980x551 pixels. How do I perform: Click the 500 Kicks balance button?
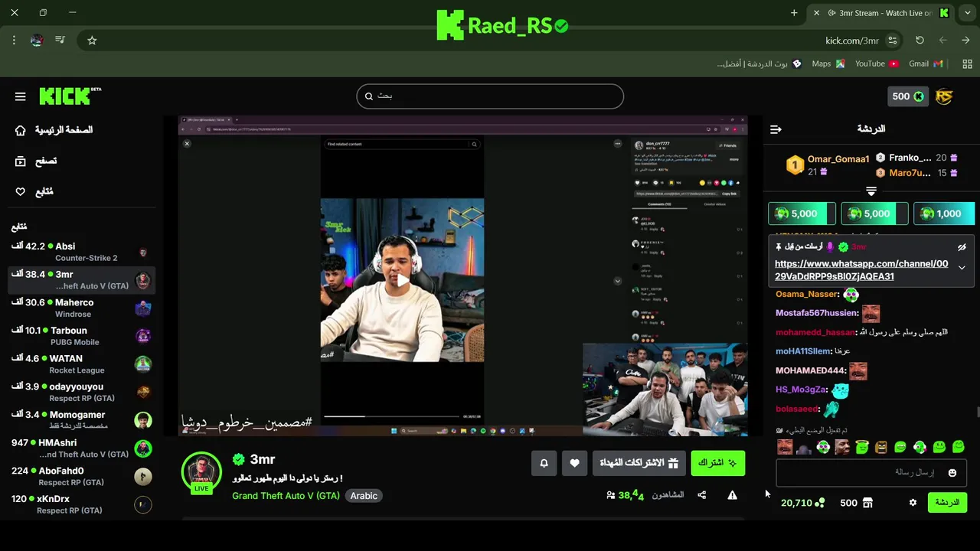tap(908, 96)
